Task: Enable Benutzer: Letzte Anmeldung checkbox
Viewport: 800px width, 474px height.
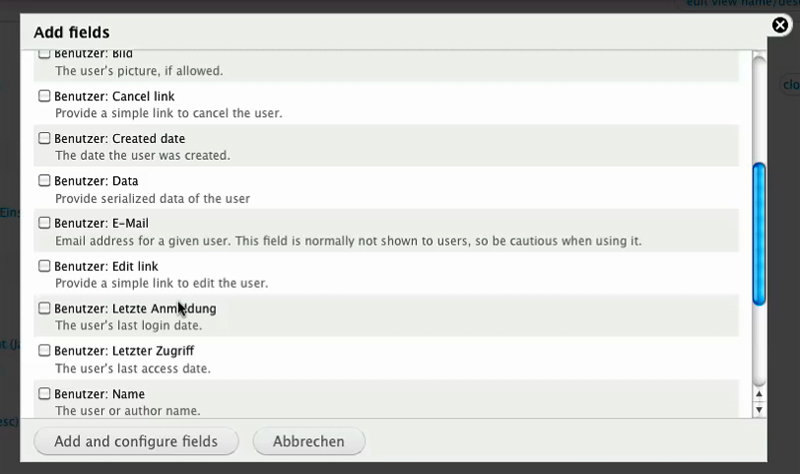Action: tap(44, 308)
